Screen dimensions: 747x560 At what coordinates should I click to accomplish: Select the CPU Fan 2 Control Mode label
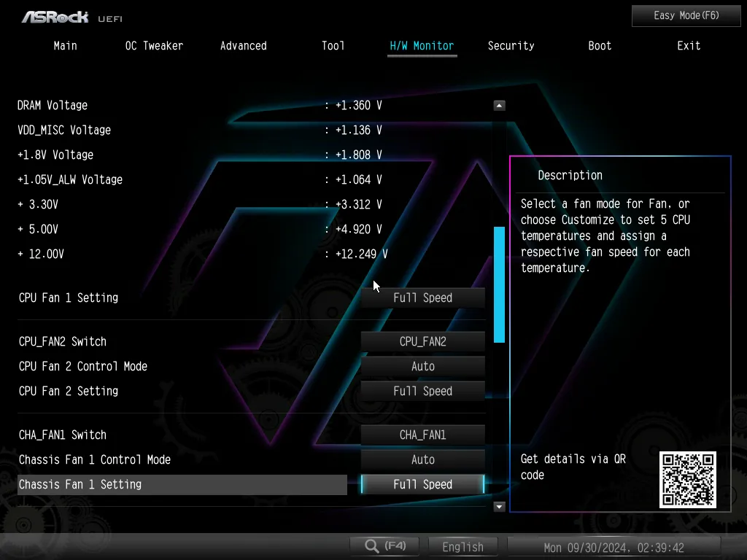click(x=83, y=366)
